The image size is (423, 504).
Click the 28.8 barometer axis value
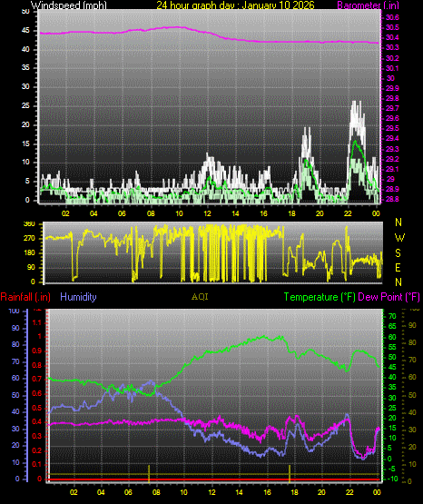(392, 199)
